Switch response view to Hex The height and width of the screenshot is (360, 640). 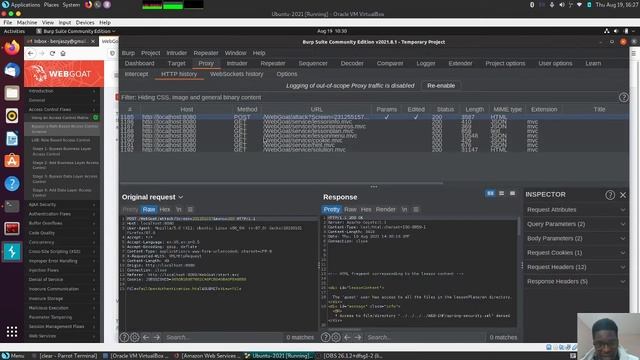[x=366, y=209]
